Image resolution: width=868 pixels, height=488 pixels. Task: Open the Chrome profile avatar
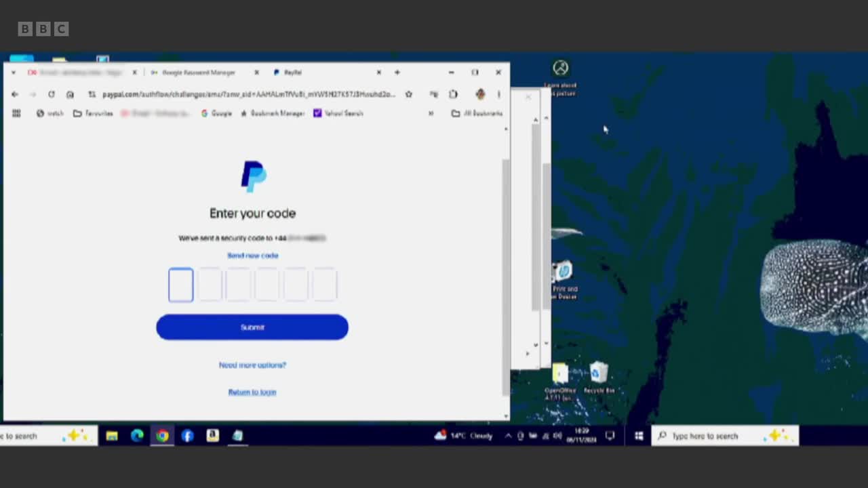pos(480,94)
